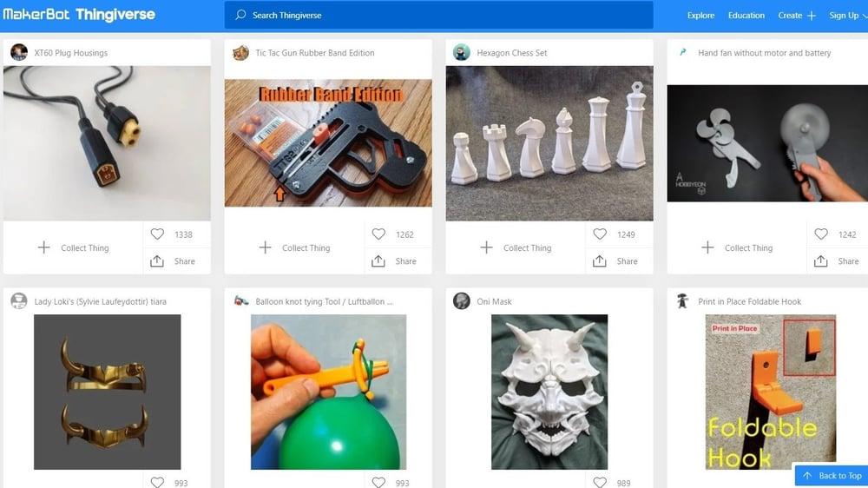Click Share text on Hexagon Chess Set

click(628, 261)
